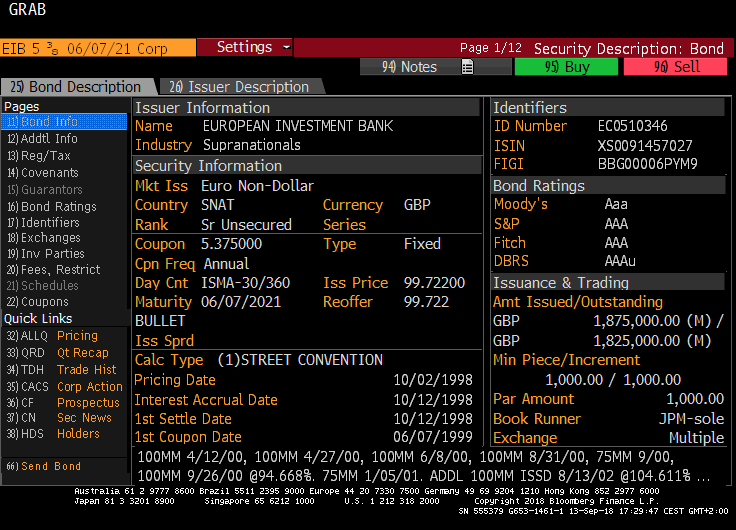This screenshot has width=736, height=530.
Task: Open 33) QRD Qt Recap link
Action: (x=57, y=353)
